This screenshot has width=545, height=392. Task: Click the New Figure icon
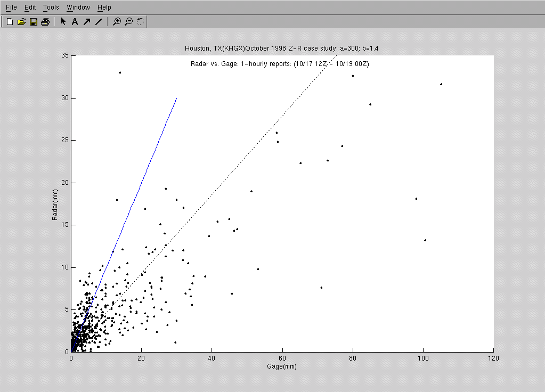coord(10,22)
